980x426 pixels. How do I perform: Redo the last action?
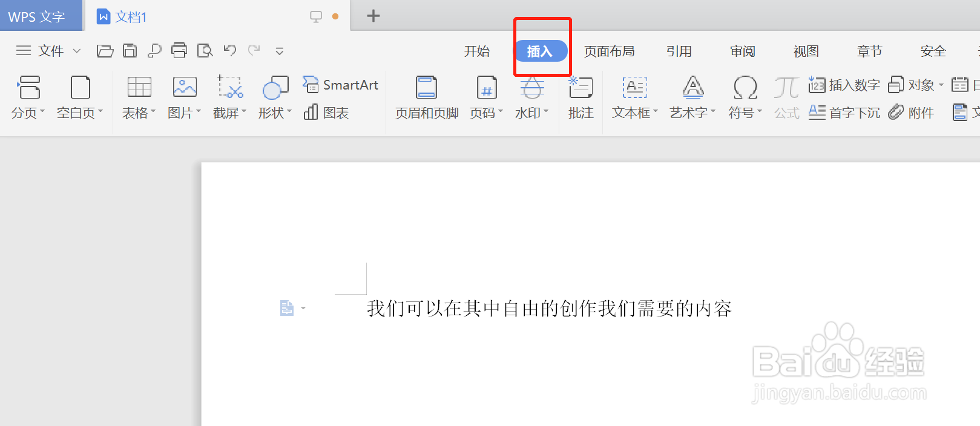click(x=254, y=50)
